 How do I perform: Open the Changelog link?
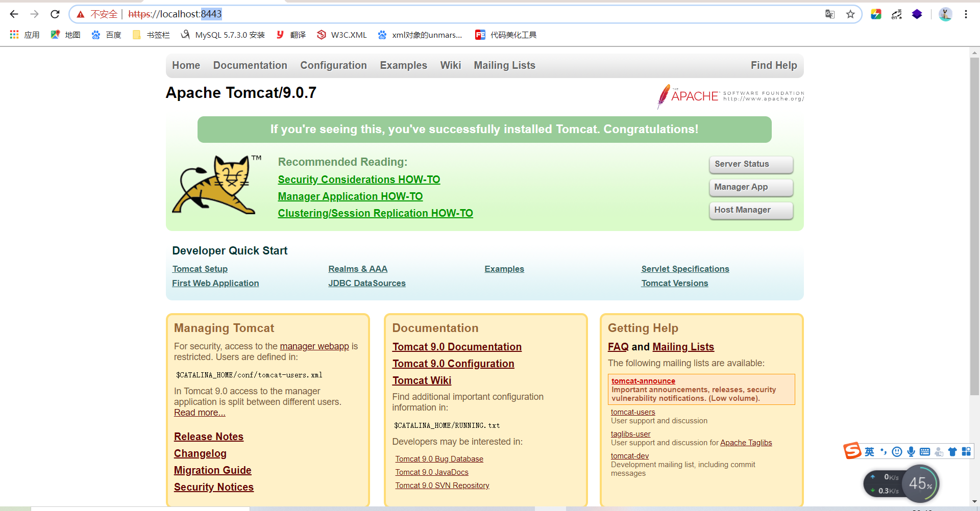200,453
